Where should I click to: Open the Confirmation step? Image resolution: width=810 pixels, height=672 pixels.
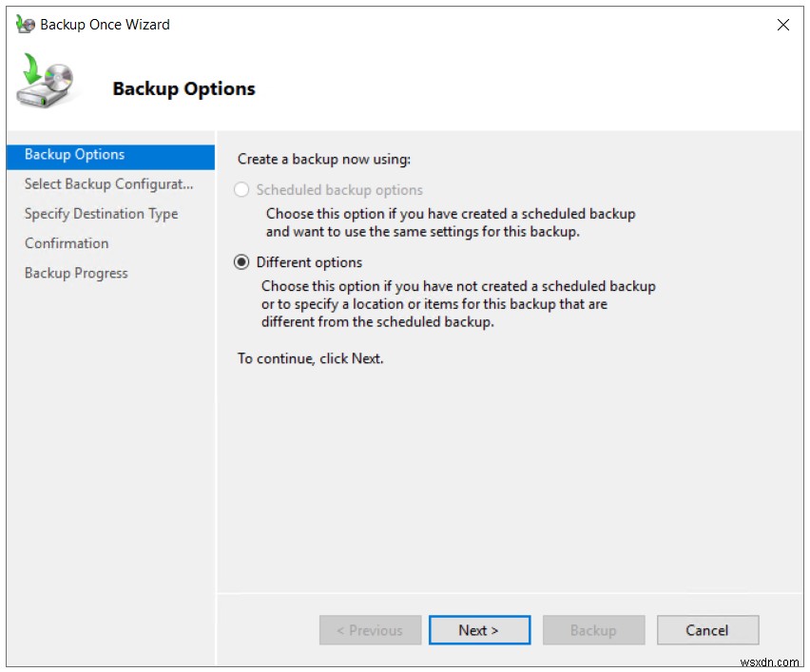[66, 243]
